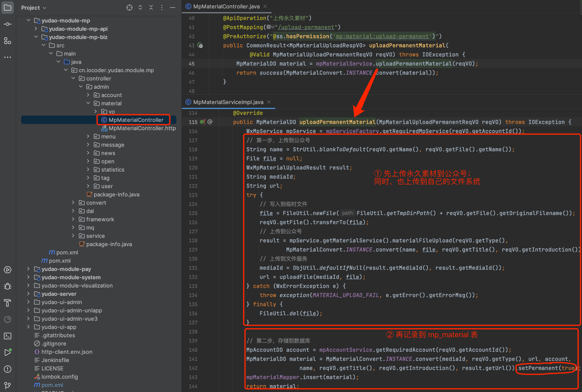The height and width of the screenshot is (392, 582).
Task: Open Project panel options menu
Action: point(162,7)
